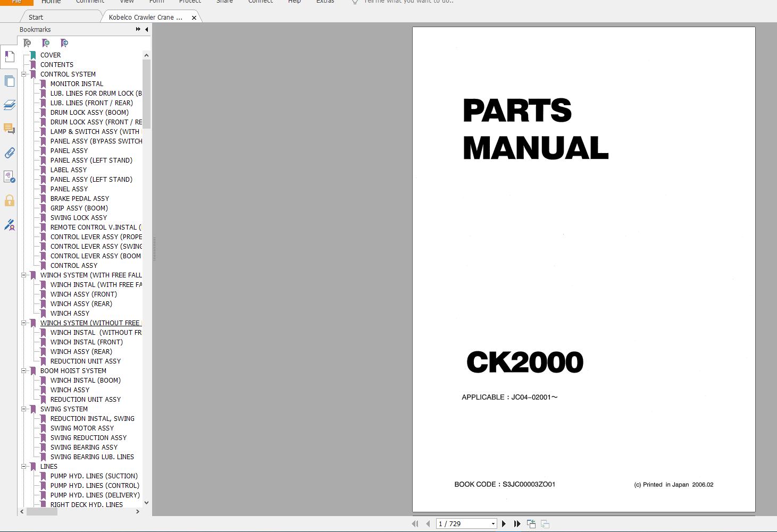The height and width of the screenshot is (532, 777).
Task: Collapse the Bookmarks navigation panel
Action: coord(147,30)
